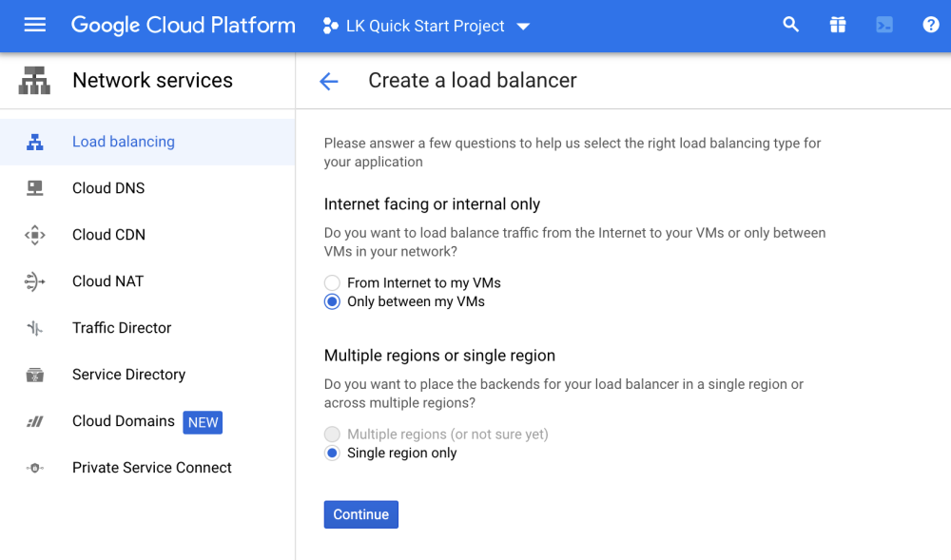Click the search magnifier icon
This screenshot has height=560, width=951.
coord(790,26)
